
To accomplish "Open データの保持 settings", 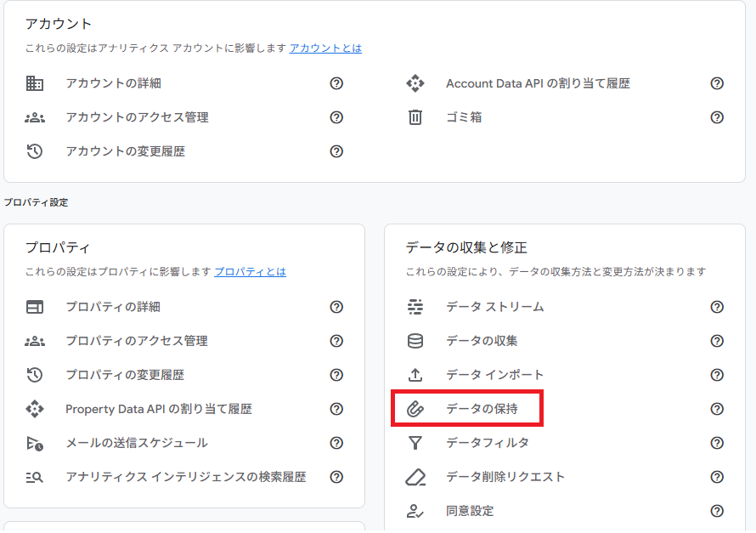I will (482, 409).
